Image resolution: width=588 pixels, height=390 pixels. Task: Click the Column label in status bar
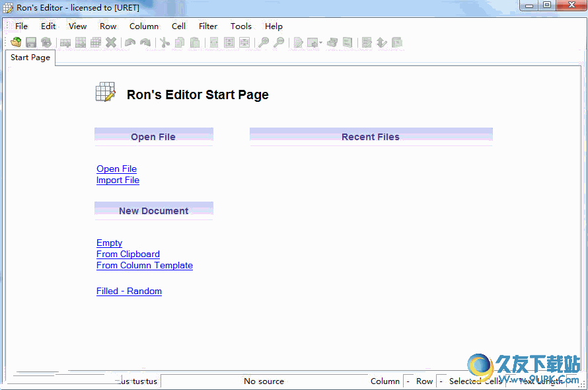pos(385,381)
